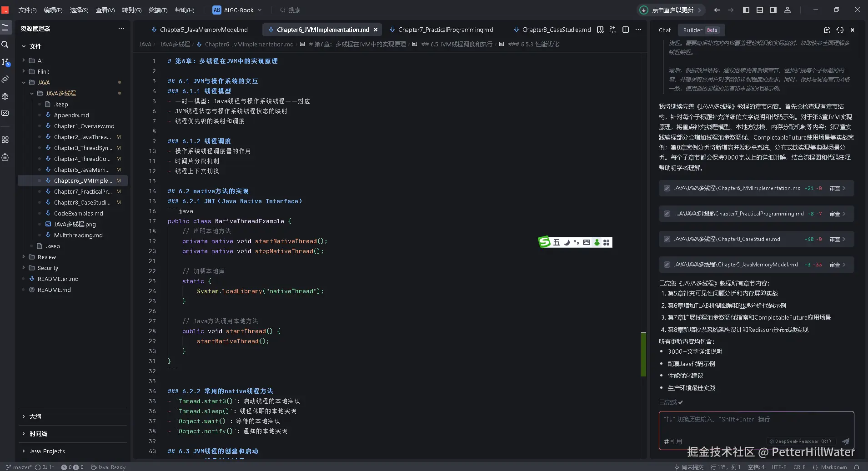Open the 终端(T) menu
868x471 pixels.
coord(158,10)
